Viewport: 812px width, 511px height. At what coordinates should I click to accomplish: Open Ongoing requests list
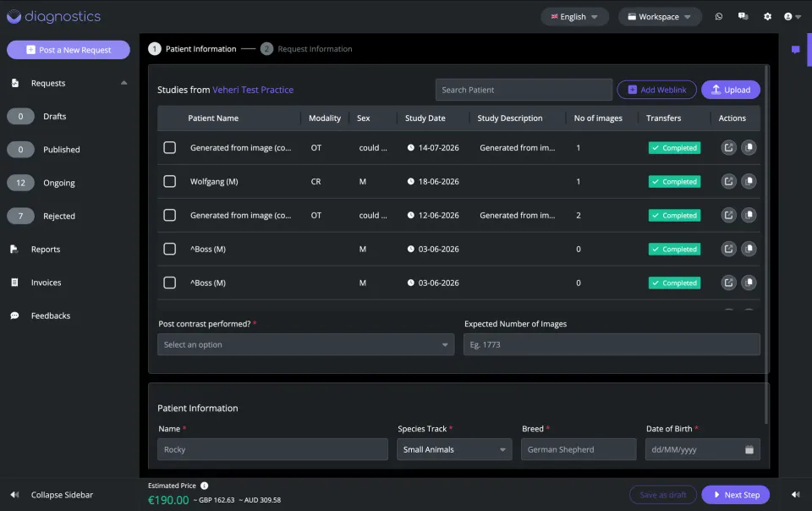tap(59, 182)
